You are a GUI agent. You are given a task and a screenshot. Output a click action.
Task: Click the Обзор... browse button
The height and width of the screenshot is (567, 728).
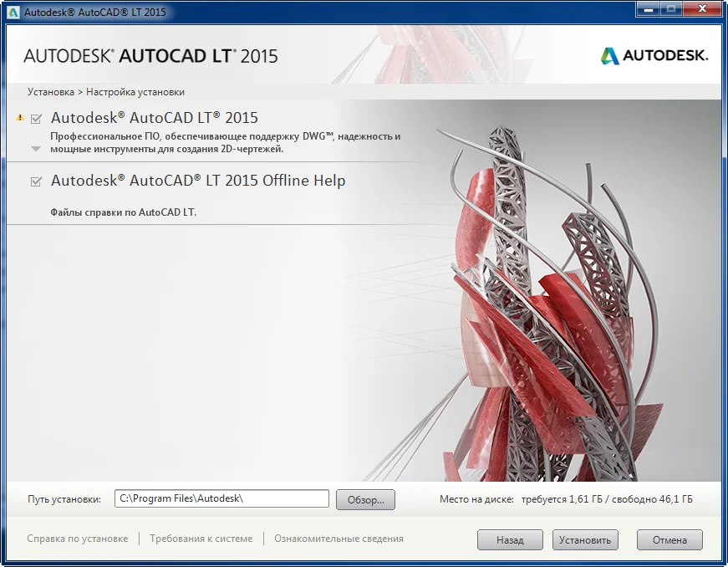pyautogui.click(x=365, y=499)
